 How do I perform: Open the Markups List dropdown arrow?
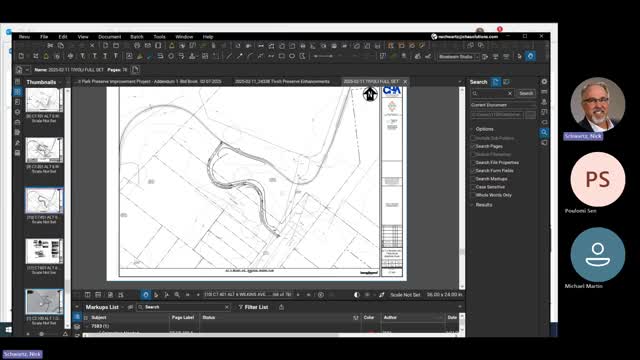122,307
